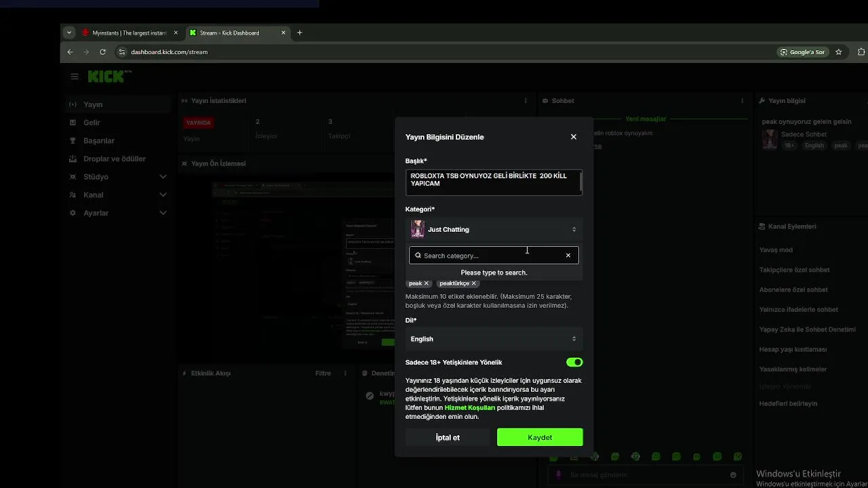Click the English tag in Yayın bilgisi
The image size is (868, 488).
coord(814,146)
